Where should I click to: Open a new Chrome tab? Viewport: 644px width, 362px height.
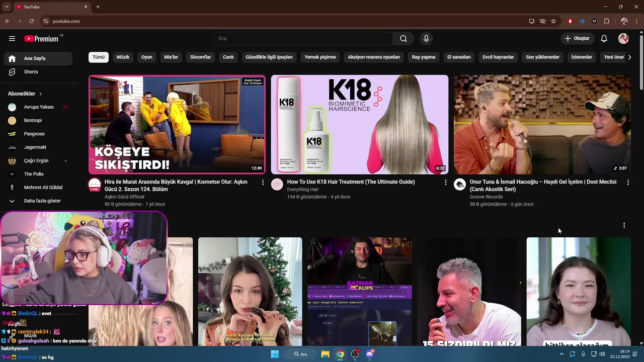(x=98, y=7)
